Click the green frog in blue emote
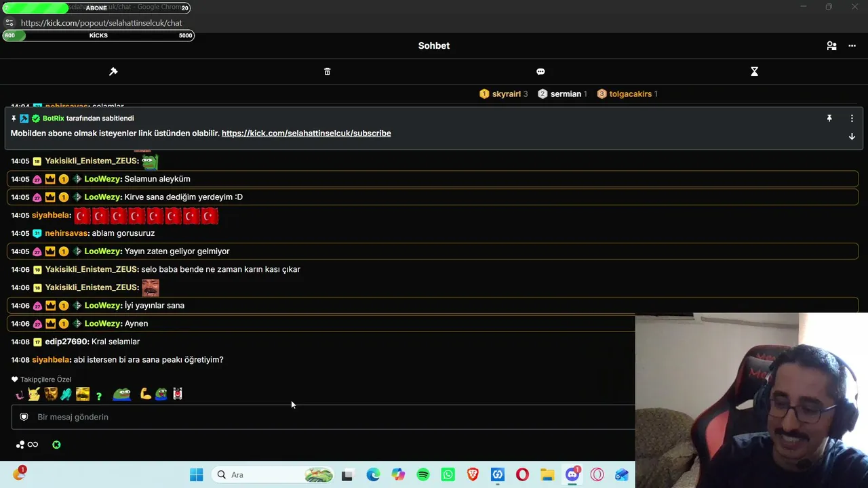 (122, 394)
